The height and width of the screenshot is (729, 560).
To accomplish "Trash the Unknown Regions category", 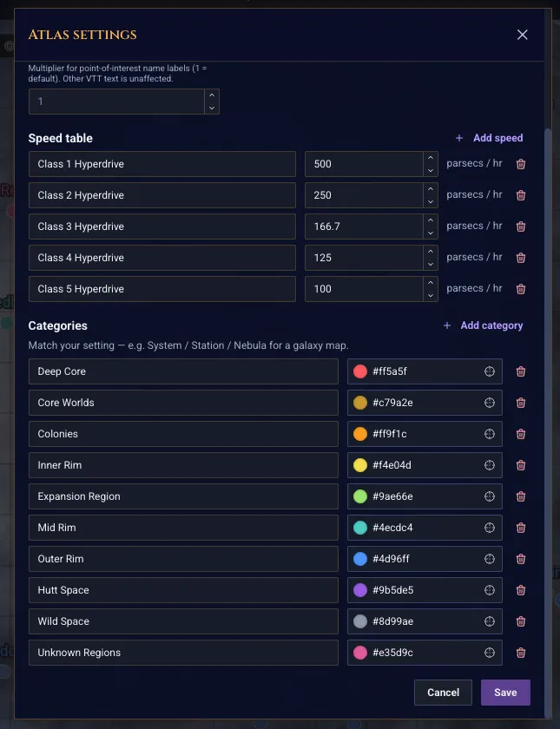I will click(521, 653).
